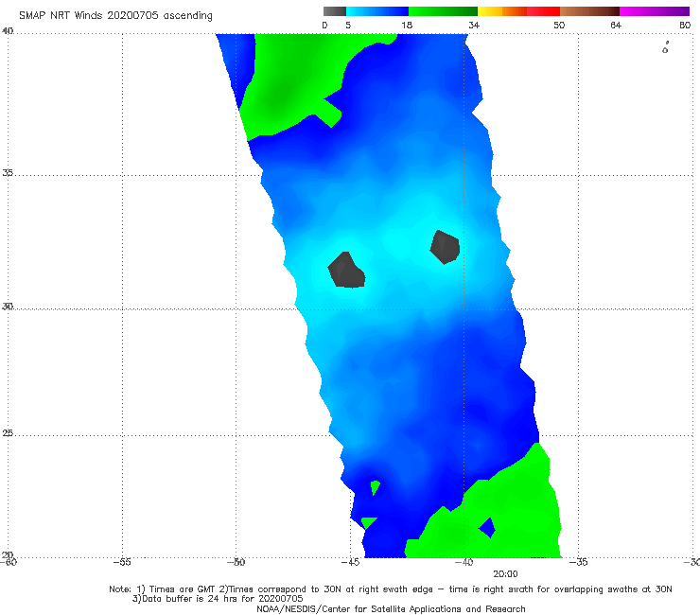Click latitude axis label '30'

[8, 307]
